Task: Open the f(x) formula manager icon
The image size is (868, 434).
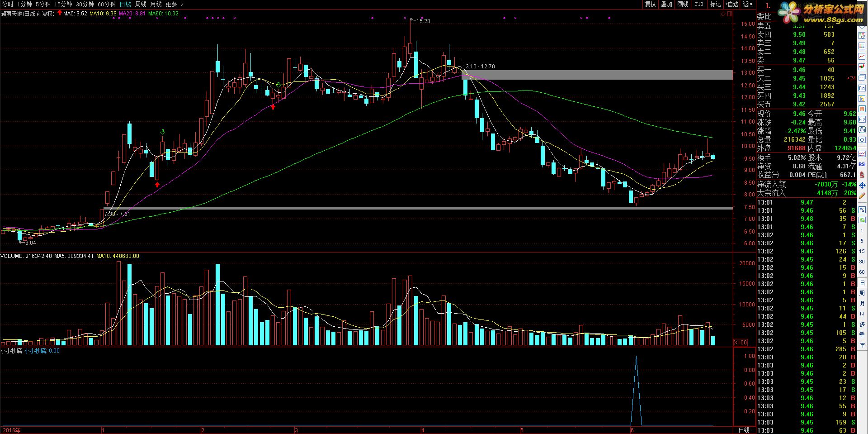Action: pos(862,129)
